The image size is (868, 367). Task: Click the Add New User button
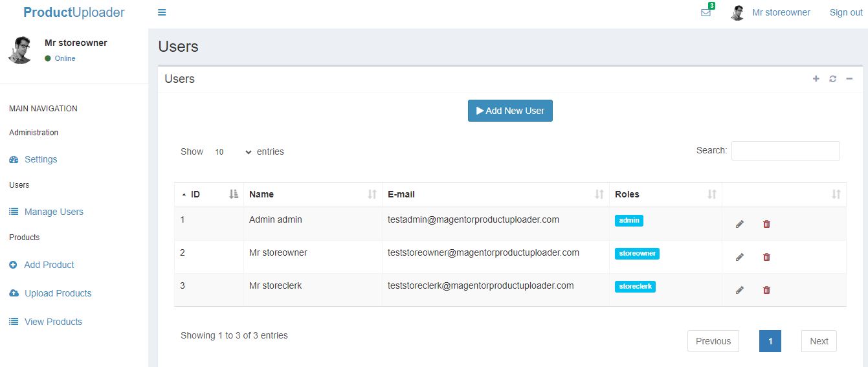pyautogui.click(x=510, y=111)
